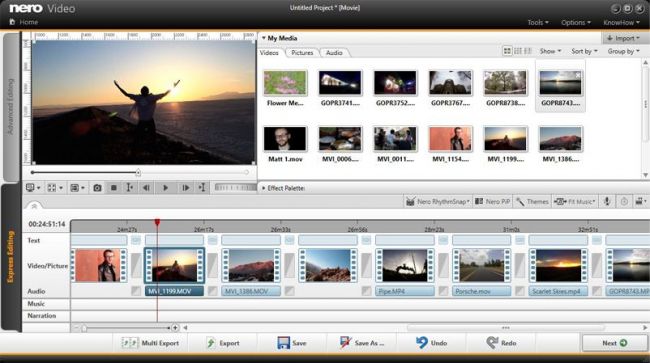The height and width of the screenshot is (363, 650).
Task: Click the timeline zoom slider handle
Action: tap(84, 328)
